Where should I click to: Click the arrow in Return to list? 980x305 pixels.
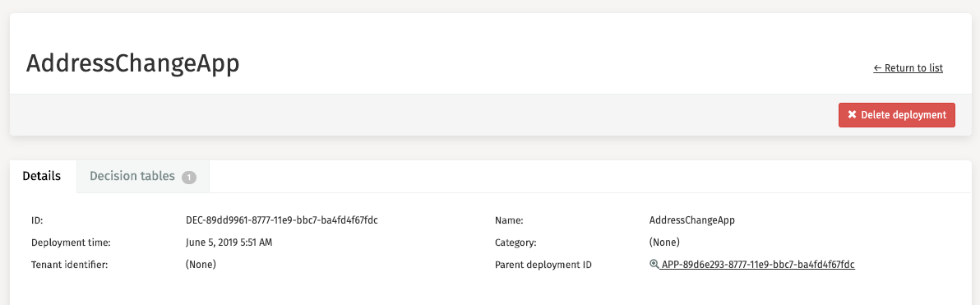coord(877,68)
